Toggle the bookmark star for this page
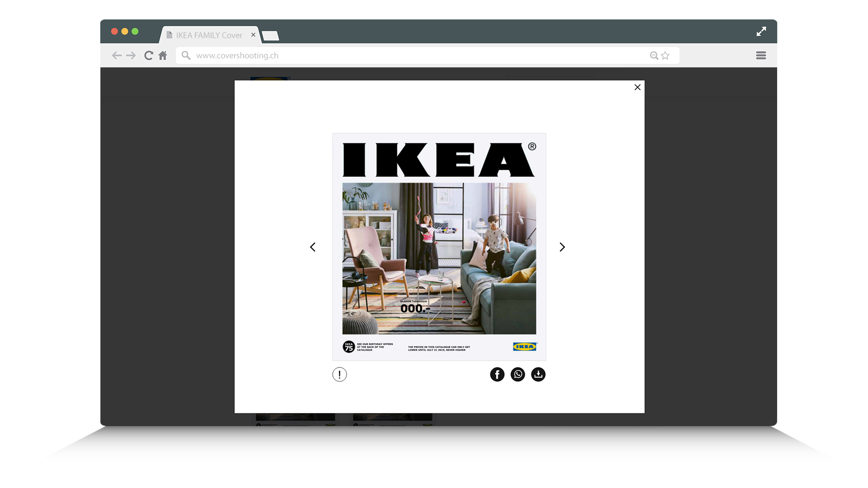 665,55
